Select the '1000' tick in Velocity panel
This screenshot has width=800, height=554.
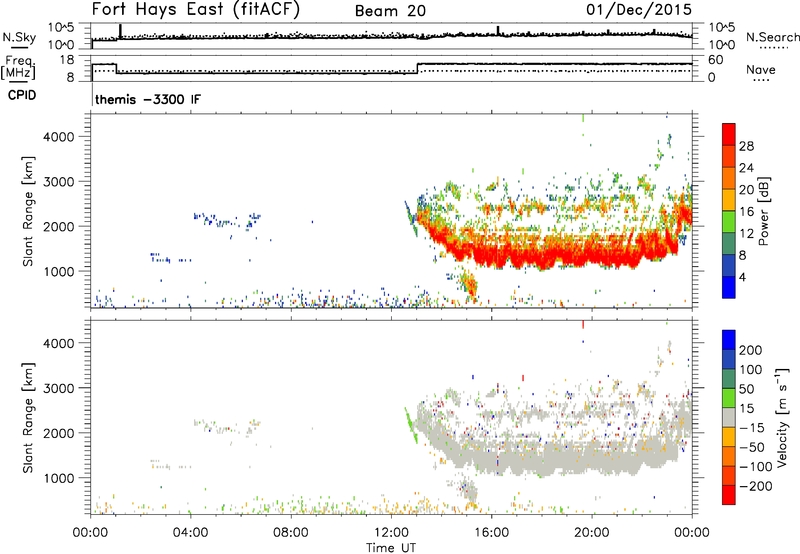[x=58, y=478]
